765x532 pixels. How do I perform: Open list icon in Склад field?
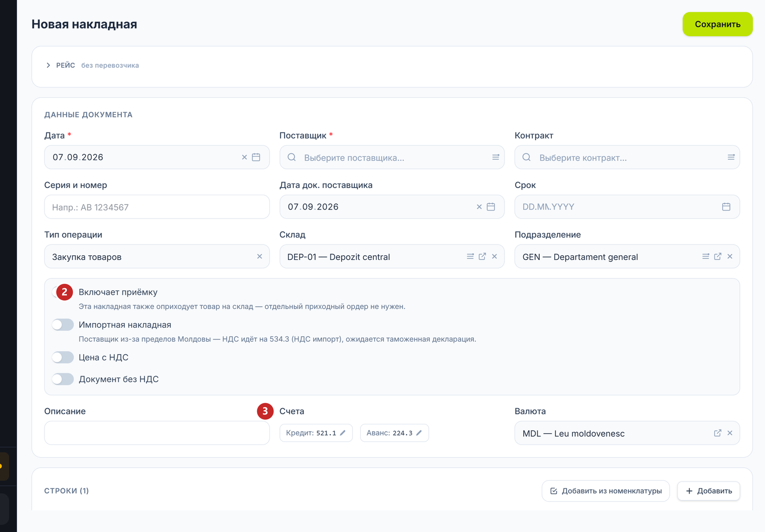[x=470, y=256]
